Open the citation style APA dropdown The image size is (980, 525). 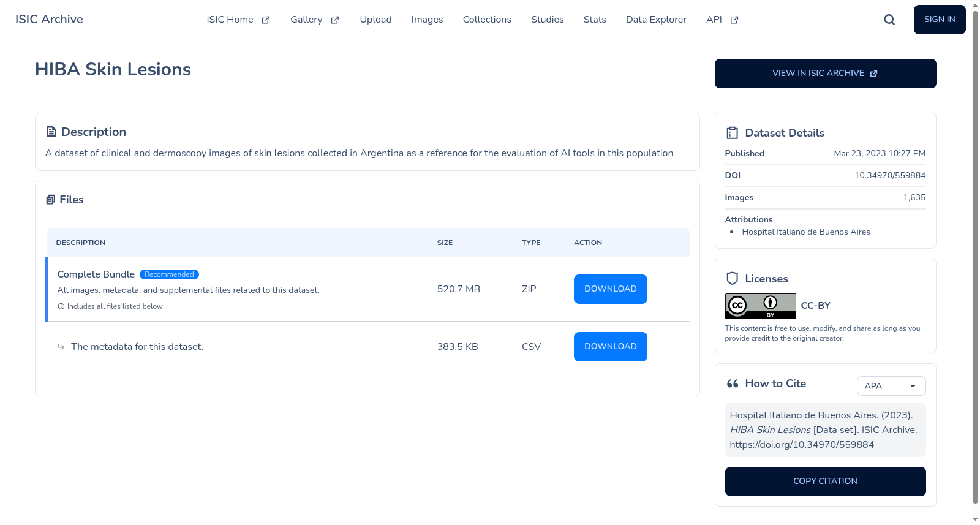[x=891, y=386]
